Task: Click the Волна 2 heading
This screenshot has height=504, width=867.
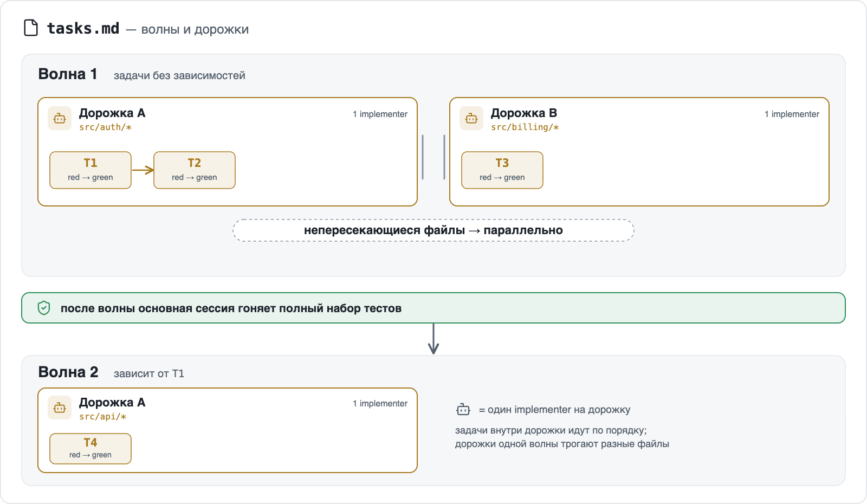Action: (68, 372)
